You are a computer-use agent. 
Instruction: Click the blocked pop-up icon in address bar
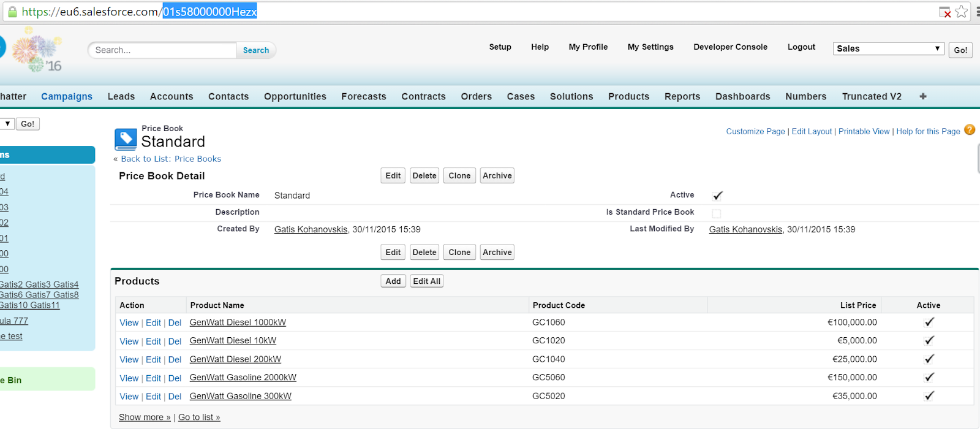(945, 12)
